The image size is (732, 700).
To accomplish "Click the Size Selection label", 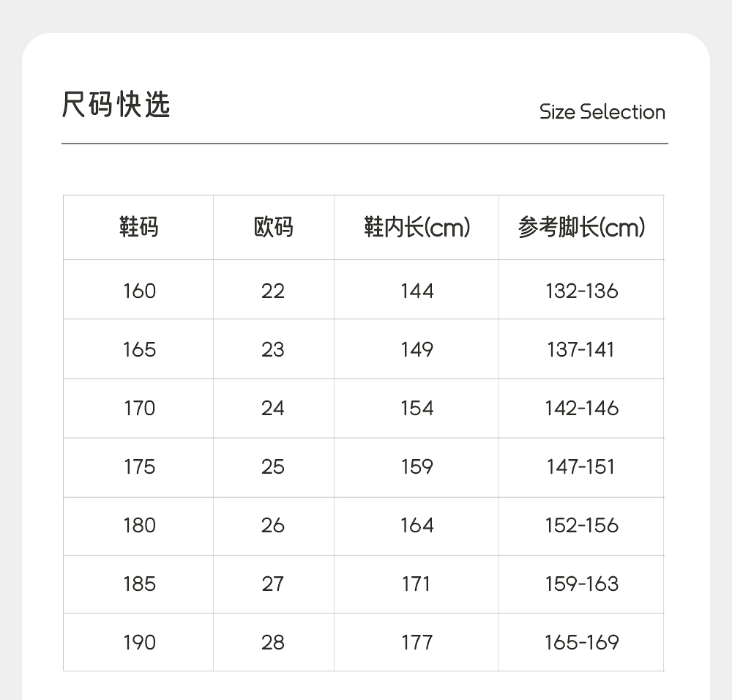I will pyautogui.click(x=602, y=112).
